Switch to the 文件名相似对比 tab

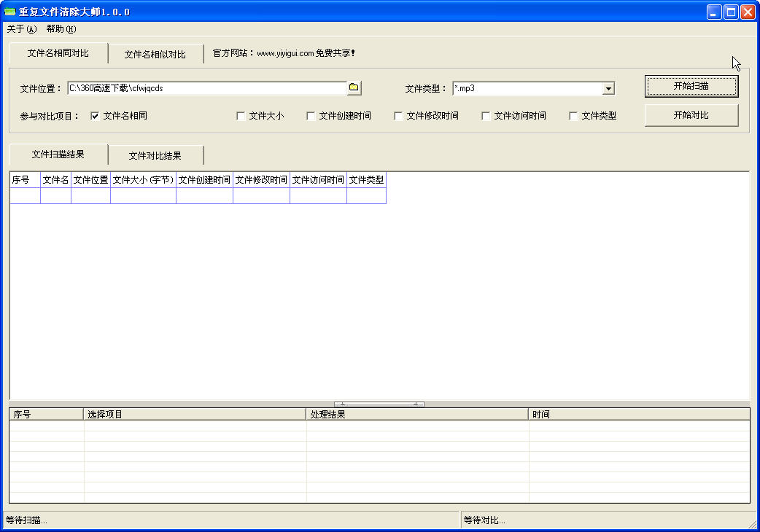point(155,54)
